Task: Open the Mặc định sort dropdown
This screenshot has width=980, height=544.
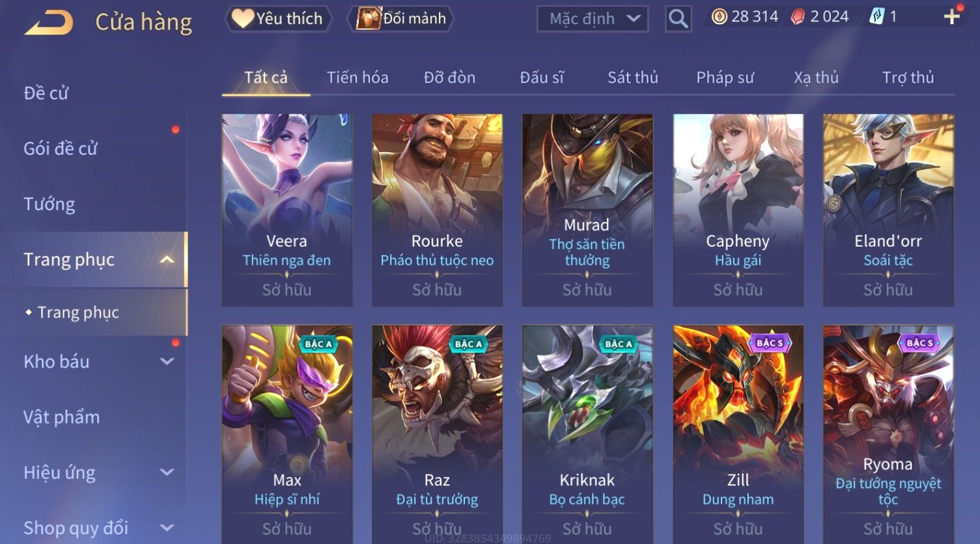Action: 593,19
